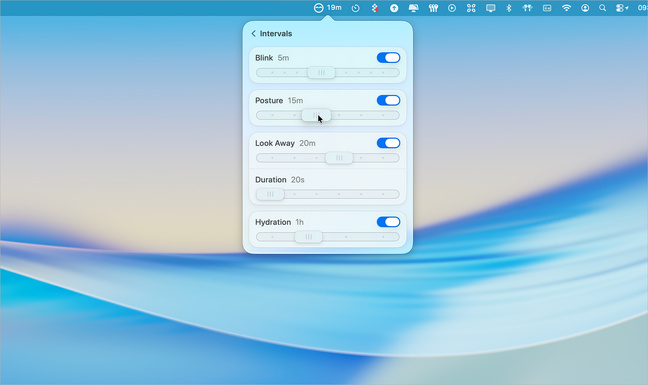Turn off the Posture reminder switch
Screen dimensions: 648x385
click(x=388, y=100)
